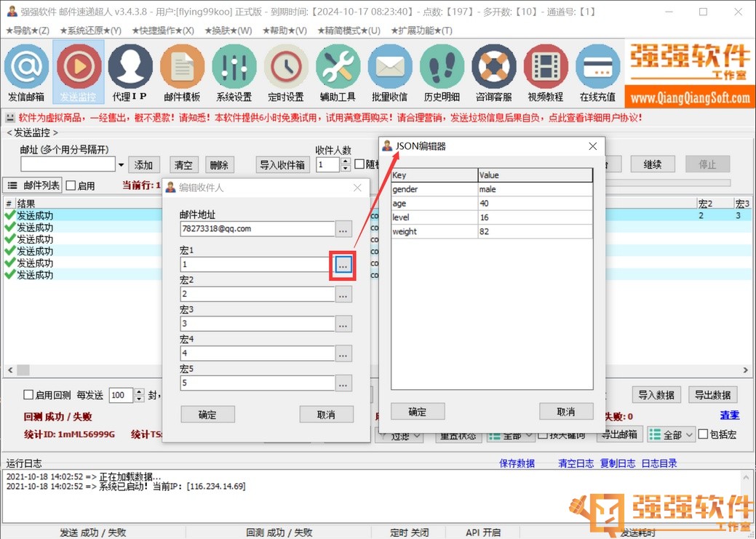
Task: Toggle the checkbox next to 收件人数 spinner
Action: point(359,164)
